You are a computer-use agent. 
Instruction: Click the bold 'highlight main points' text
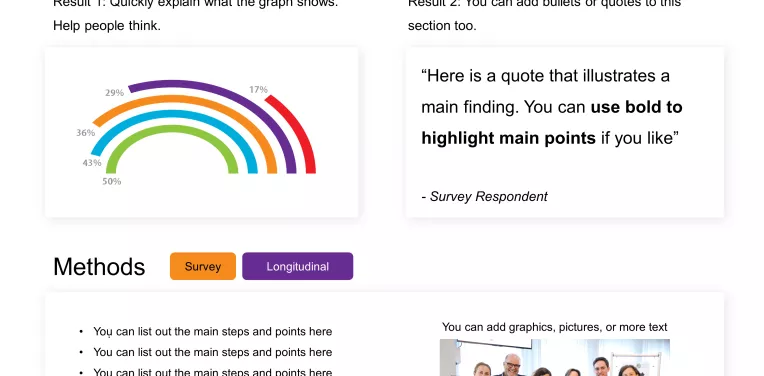(508, 138)
